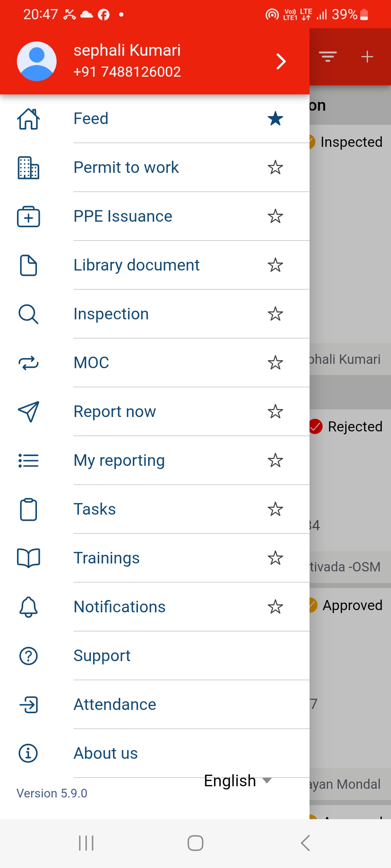Tap the Feed home icon

28,119
